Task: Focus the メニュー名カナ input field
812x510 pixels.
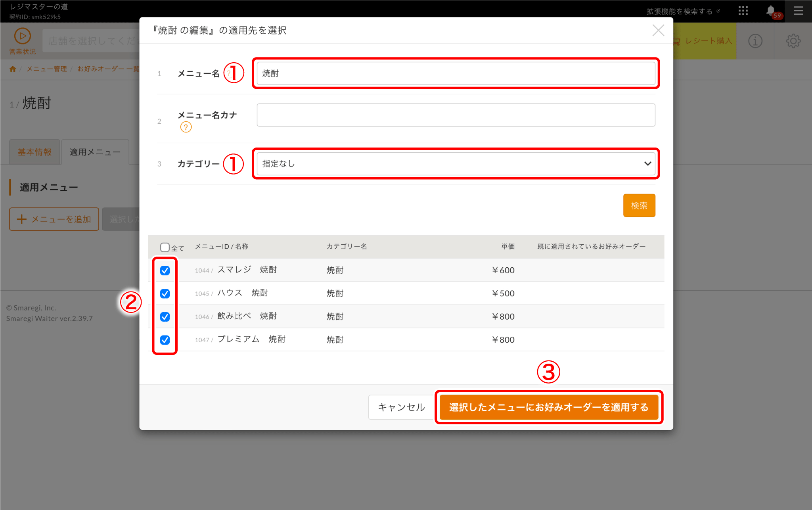Action: [x=456, y=115]
